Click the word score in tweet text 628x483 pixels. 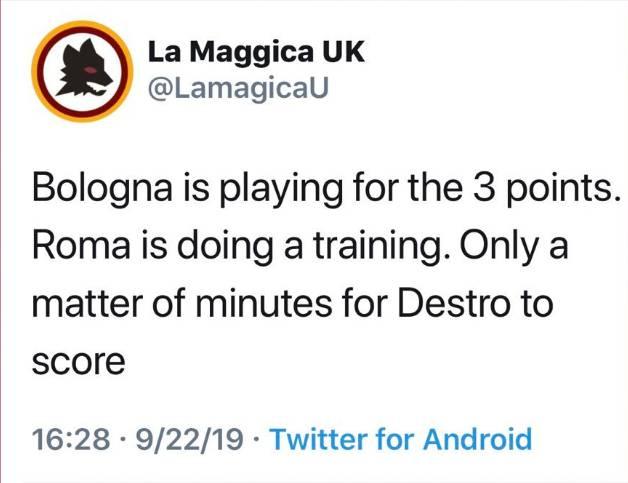click(x=78, y=362)
